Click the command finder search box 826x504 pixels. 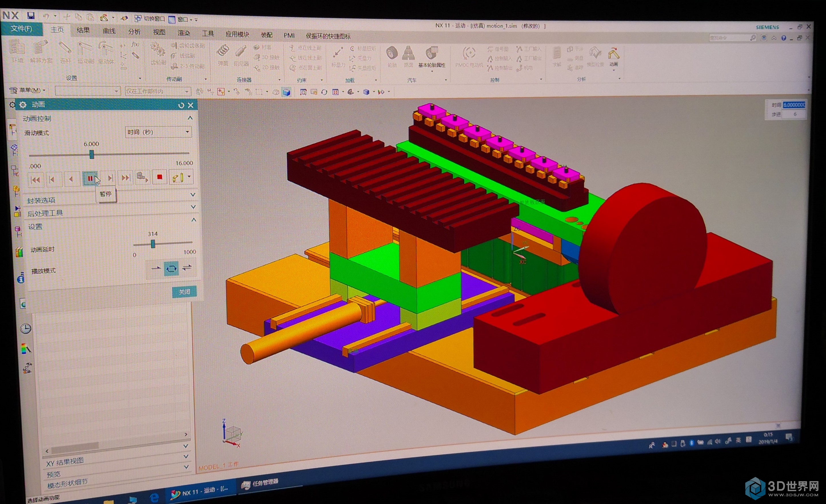[732, 38]
